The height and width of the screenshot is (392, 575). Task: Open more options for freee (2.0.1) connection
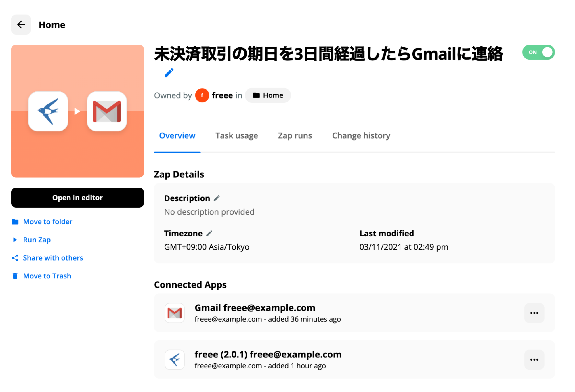[534, 360]
